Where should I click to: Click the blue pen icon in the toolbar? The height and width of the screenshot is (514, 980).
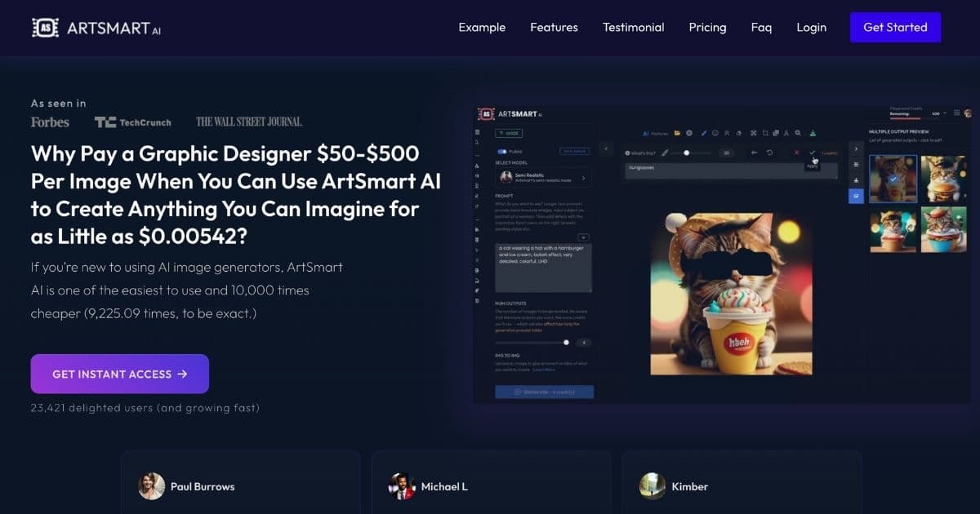[703, 133]
